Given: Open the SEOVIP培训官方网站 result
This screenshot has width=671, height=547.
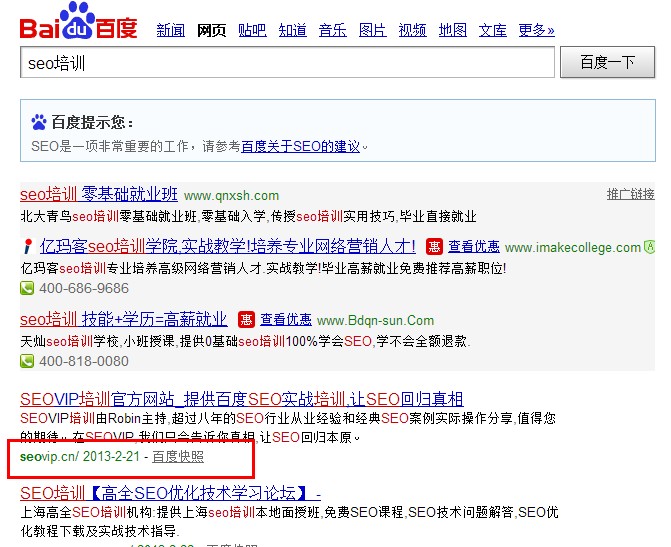Looking at the screenshot, I should pos(242,399).
